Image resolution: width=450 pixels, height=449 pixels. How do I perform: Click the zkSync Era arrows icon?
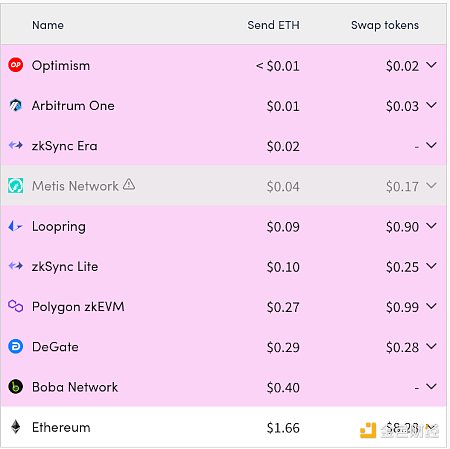point(15,145)
